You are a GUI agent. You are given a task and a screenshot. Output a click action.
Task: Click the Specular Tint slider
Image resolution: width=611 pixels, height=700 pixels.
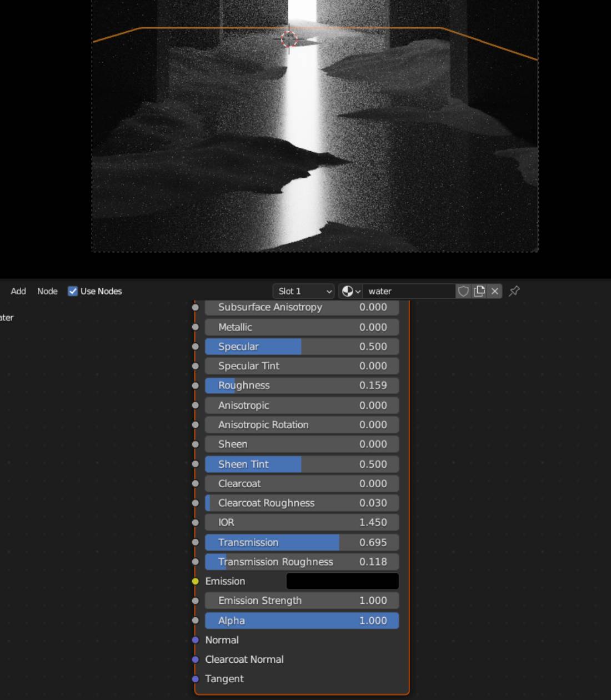click(302, 366)
